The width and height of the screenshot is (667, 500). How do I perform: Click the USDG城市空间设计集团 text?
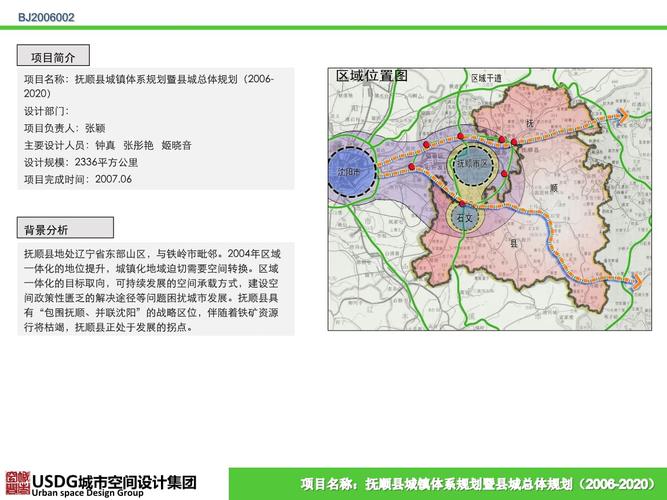pos(114,481)
